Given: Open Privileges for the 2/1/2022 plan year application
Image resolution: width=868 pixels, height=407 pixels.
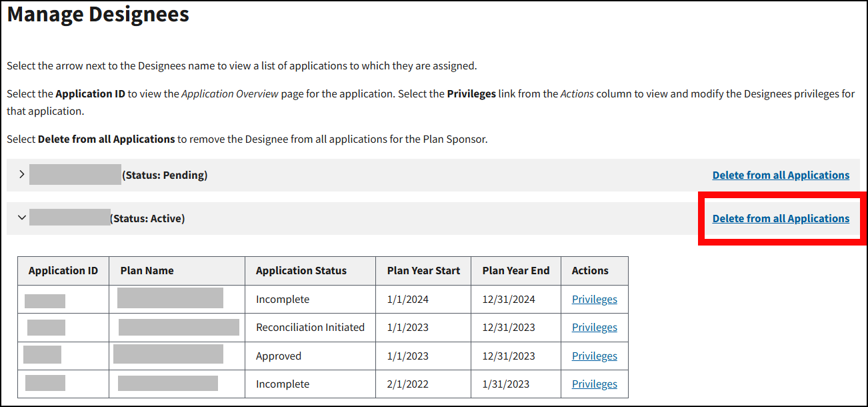Looking at the screenshot, I should click(x=594, y=384).
